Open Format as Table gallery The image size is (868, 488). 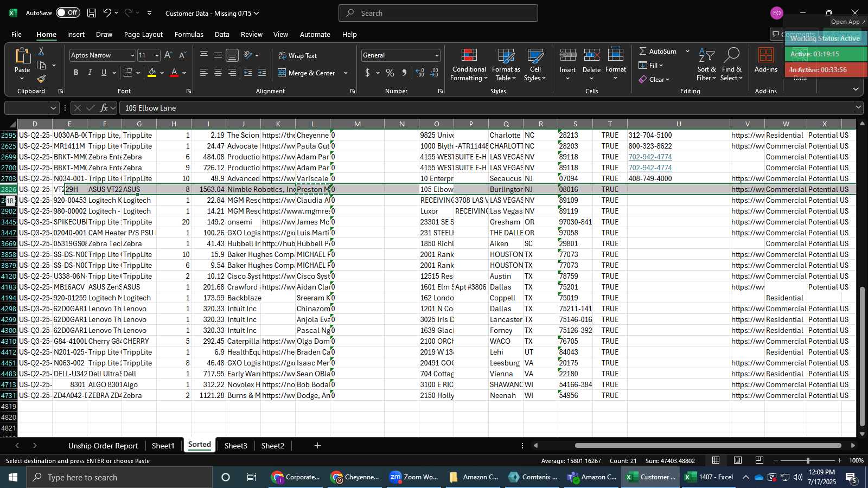tap(506, 65)
